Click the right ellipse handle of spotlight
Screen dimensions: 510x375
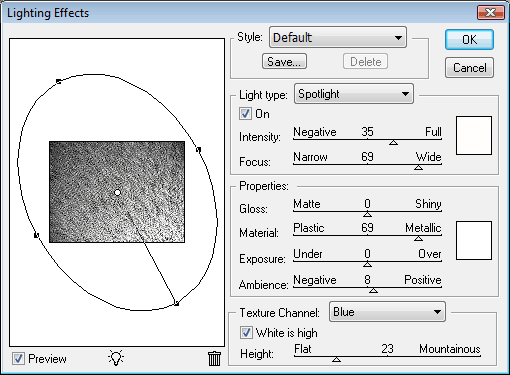[x=198, y=150]
